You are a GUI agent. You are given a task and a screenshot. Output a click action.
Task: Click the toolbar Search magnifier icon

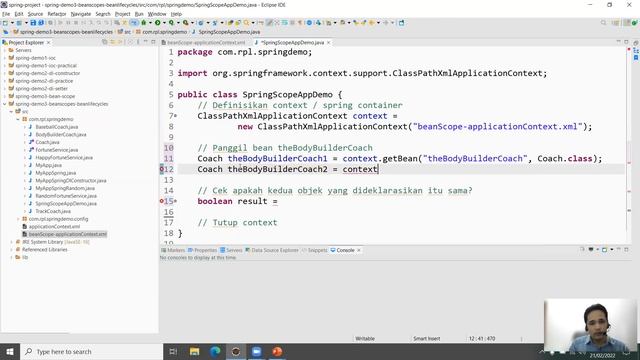pyautogui.click(x=246, y=23)
